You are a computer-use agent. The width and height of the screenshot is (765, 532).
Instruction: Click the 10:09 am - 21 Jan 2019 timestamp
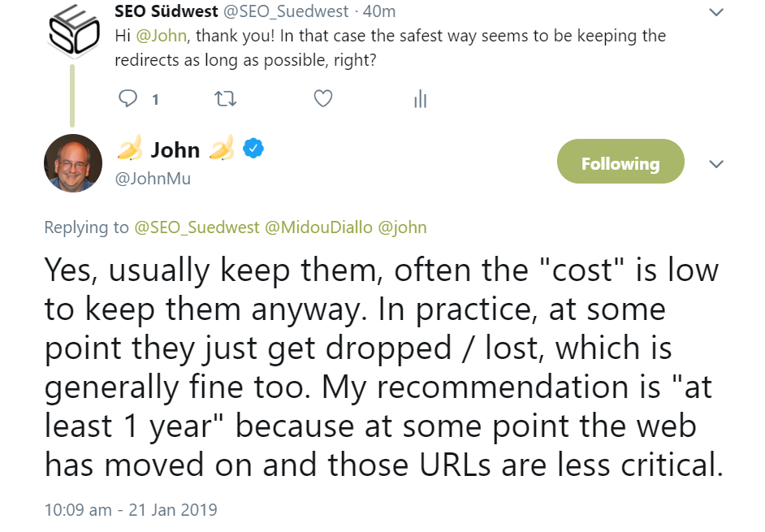click(131, 510)
